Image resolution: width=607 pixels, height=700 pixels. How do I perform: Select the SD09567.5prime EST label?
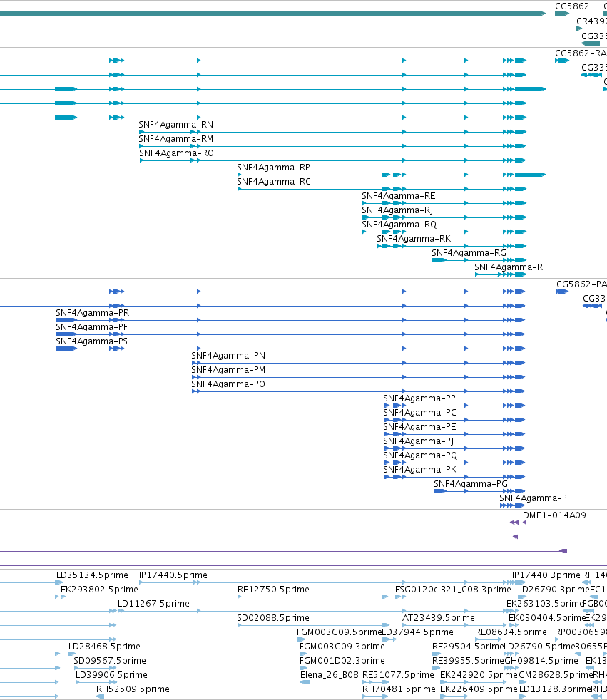pos(110,662)
